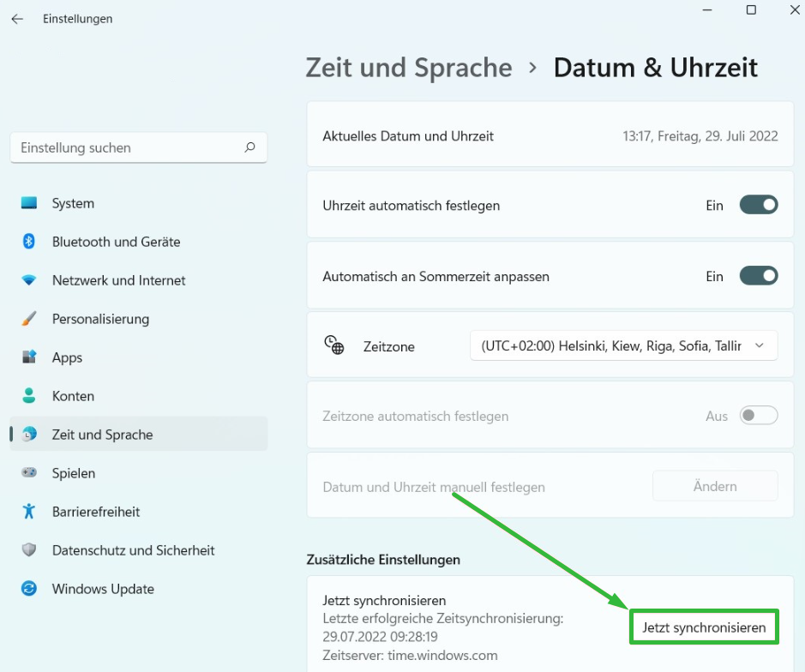This screenshot has height=672, width=805.
Task: Close the Einstellungen window
Action: [795, 10]
